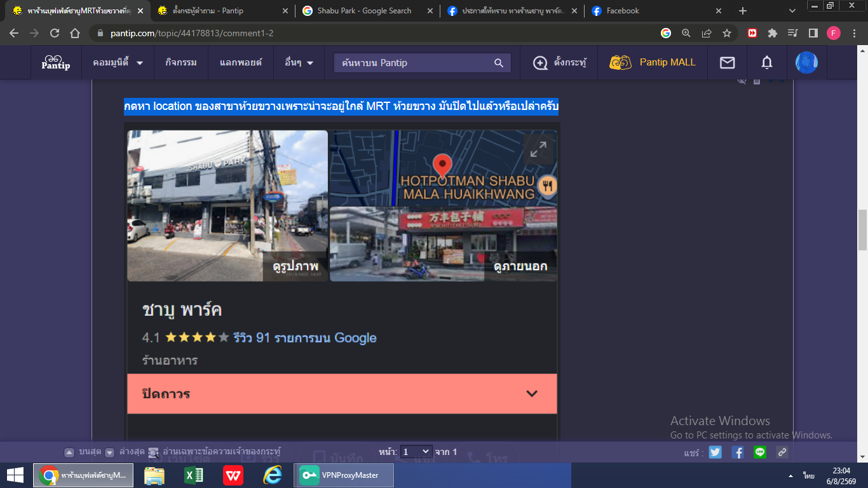Share this page from the address bar
This screenshot has height=488, width=868.
[707, 33]
